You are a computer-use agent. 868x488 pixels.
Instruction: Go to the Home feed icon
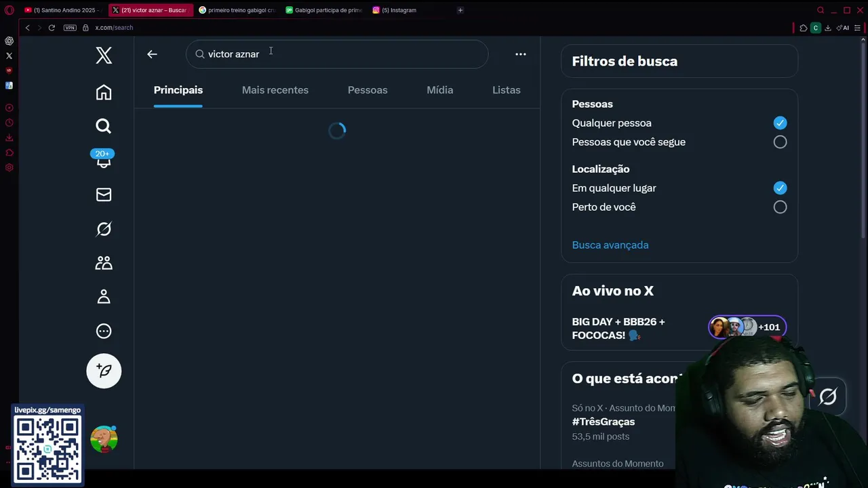104,92
